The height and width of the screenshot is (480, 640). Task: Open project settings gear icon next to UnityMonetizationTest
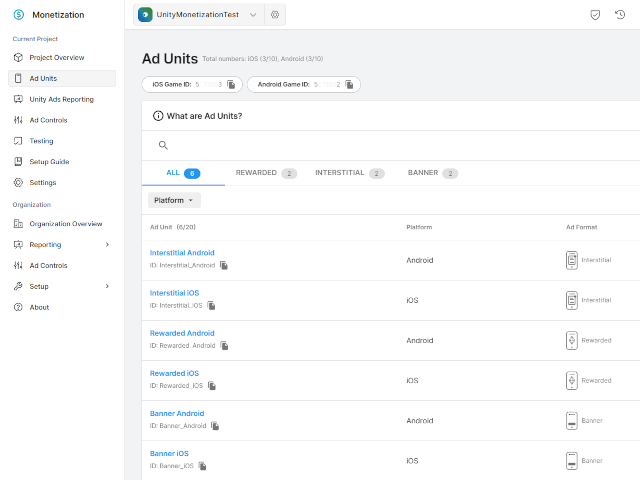[275, 15]
